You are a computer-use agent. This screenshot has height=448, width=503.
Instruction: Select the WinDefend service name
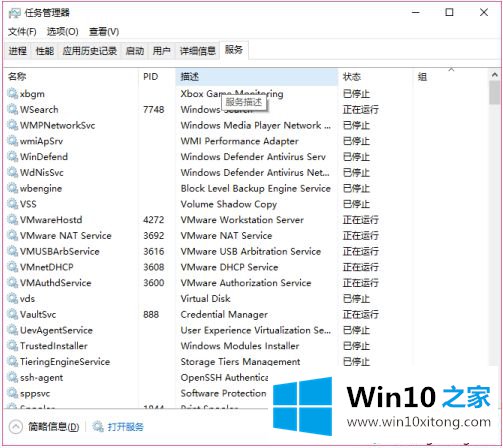(x=44, y=157)
